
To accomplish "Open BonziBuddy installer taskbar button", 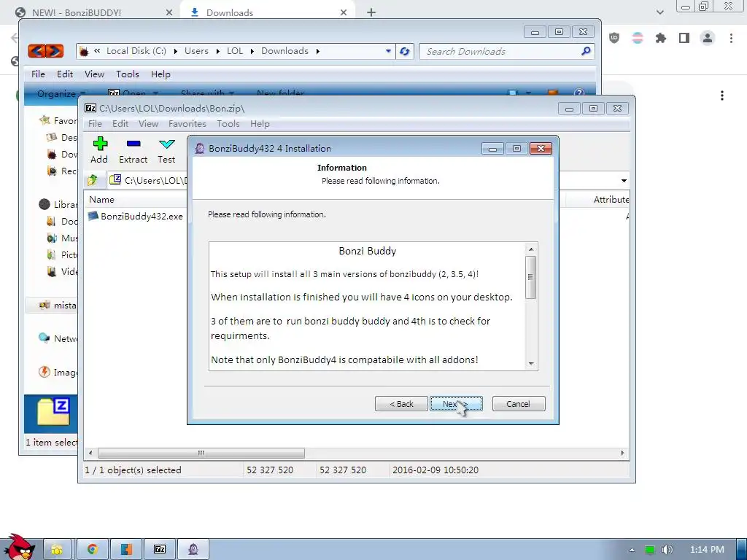I will (x=193, y=549).
